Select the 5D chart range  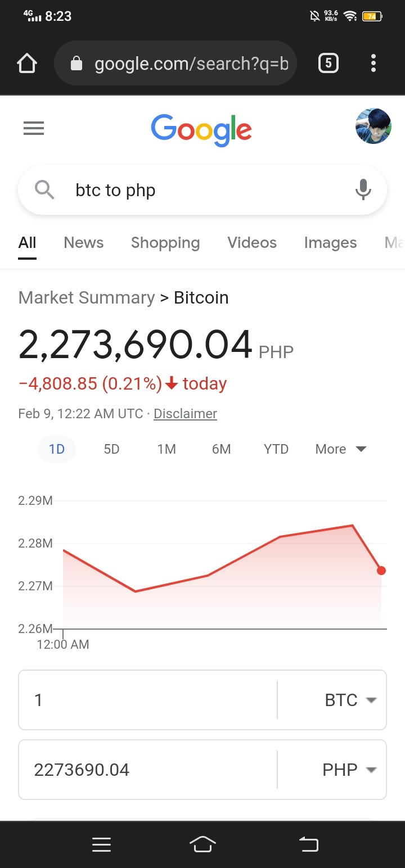111,449
